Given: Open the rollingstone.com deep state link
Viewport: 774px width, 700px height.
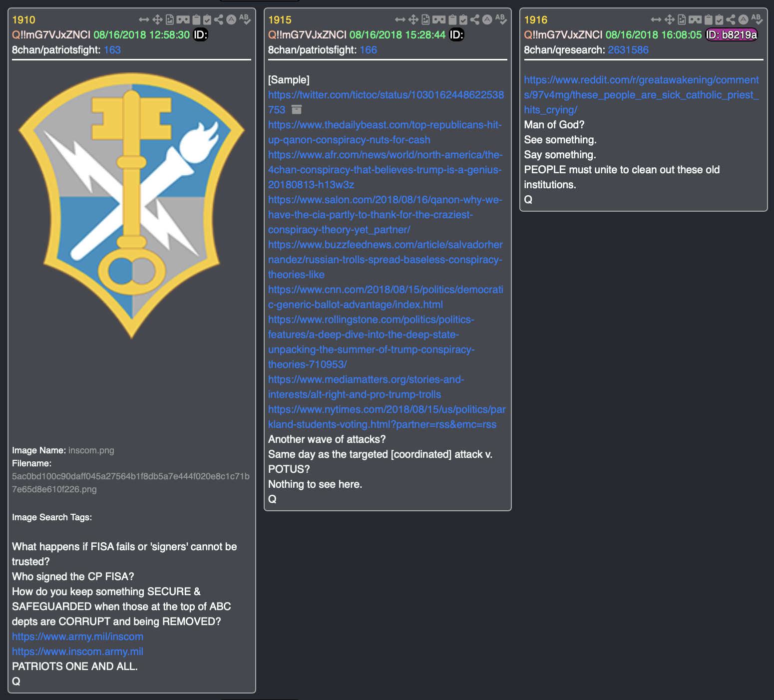Looking at the screenshot, I should pyautogui.click(x=372, y=342).
